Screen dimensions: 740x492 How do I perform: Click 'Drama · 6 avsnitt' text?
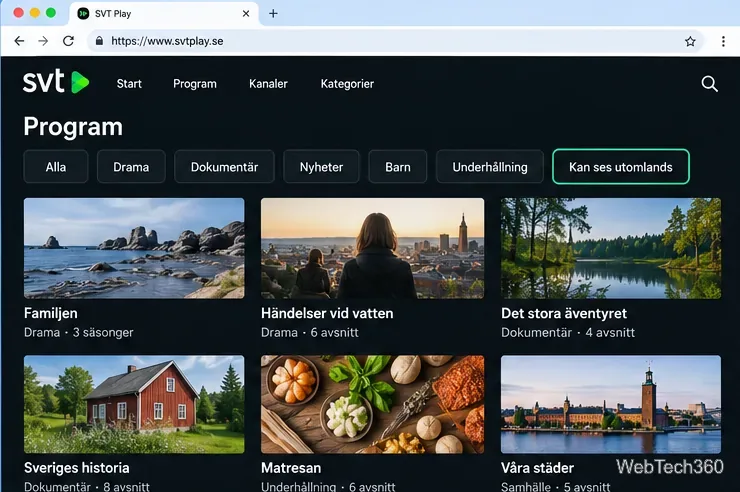click(310, 333)
